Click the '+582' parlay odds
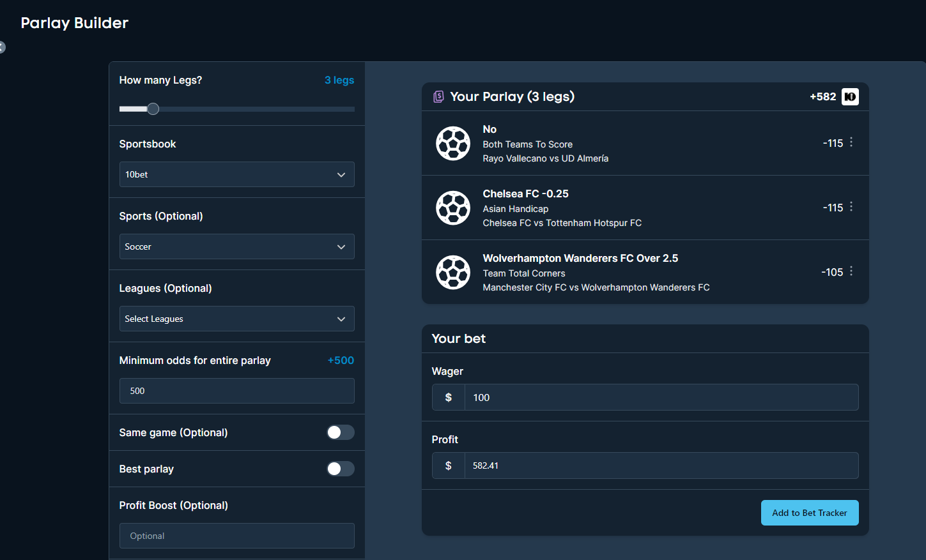Viewport: 926px width, 560px height. [823, 96]
